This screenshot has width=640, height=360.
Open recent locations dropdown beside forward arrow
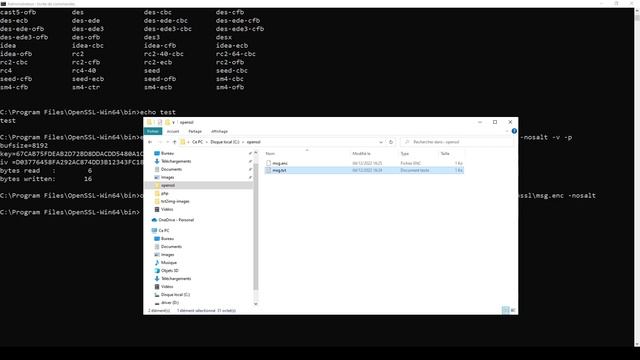point(167,142)
